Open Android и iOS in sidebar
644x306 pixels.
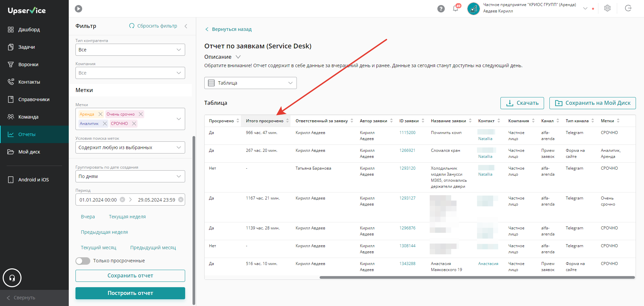[34, 180]
